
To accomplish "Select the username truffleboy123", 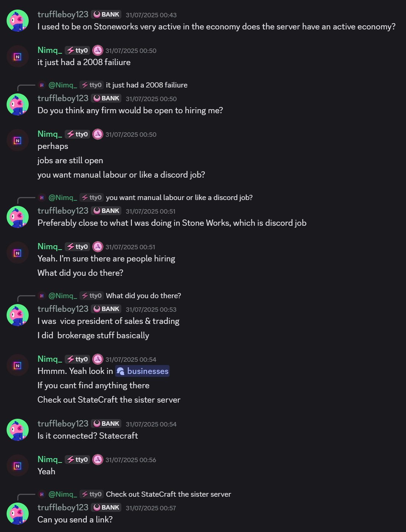I will pyautogui.click(x=63, y=14).
